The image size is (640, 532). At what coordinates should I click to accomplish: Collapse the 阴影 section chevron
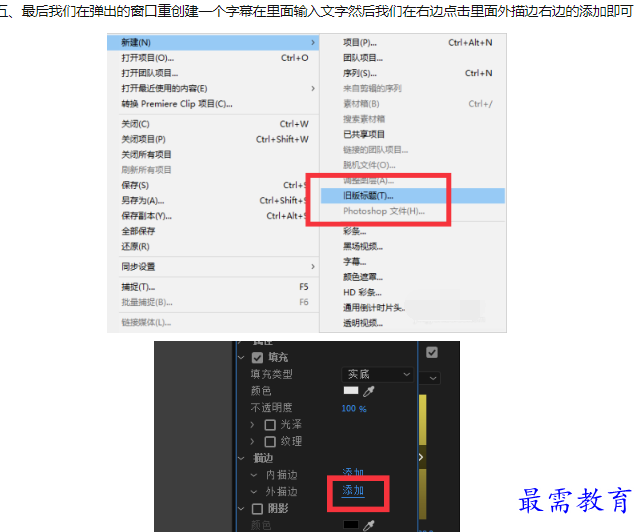pyautogui.click(x=241, y=509)
